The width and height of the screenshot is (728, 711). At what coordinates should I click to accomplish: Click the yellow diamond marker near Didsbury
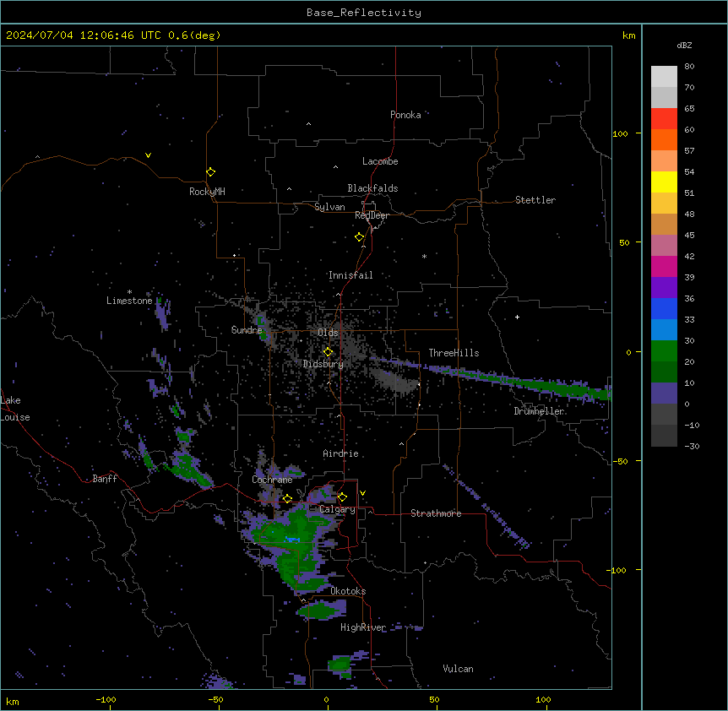click(328, 352)
